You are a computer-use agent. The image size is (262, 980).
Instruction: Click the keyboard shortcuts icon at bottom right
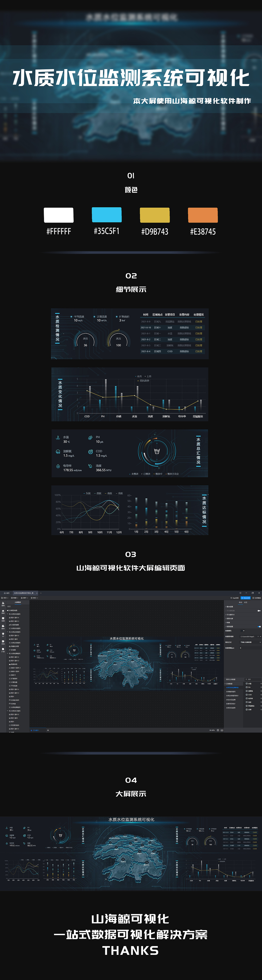tap(222, 730)
